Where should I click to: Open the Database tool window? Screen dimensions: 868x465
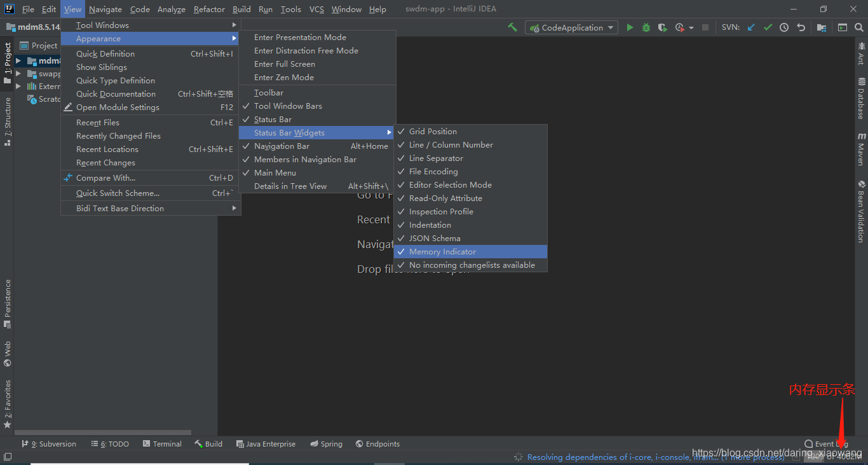tap(862, 99)
